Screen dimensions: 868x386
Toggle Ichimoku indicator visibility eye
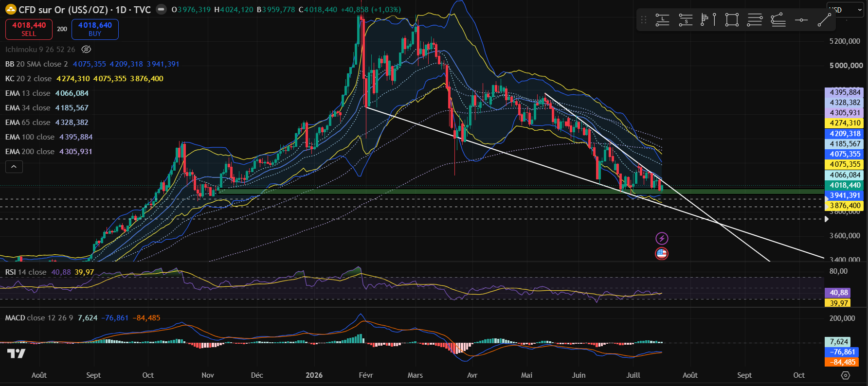click(86, 49)
